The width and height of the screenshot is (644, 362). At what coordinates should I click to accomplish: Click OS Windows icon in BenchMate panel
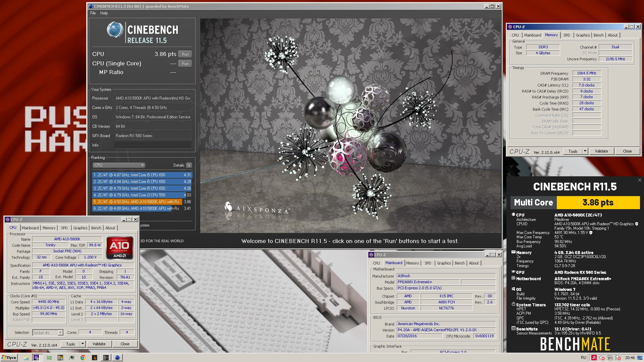513,289
